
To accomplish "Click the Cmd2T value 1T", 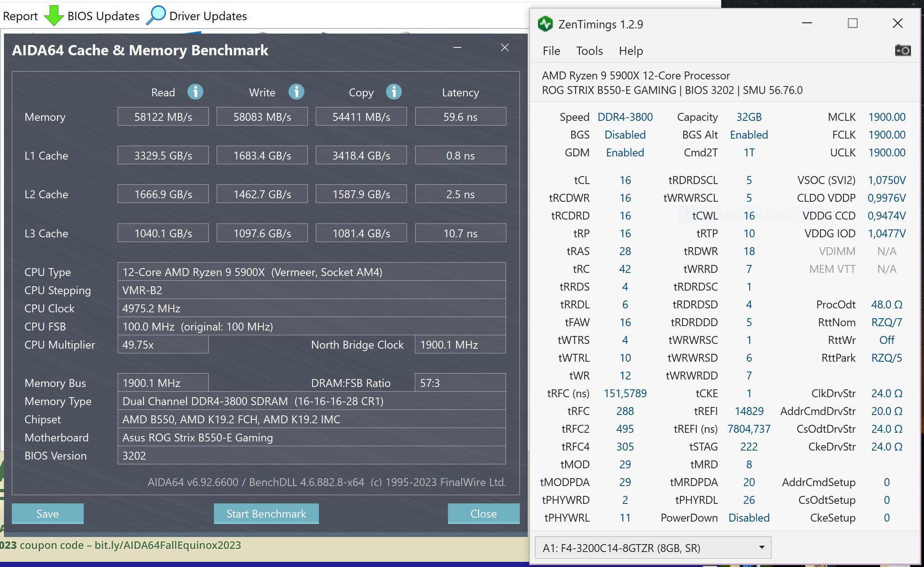I will pyautogui.click(x=749, y=152).
